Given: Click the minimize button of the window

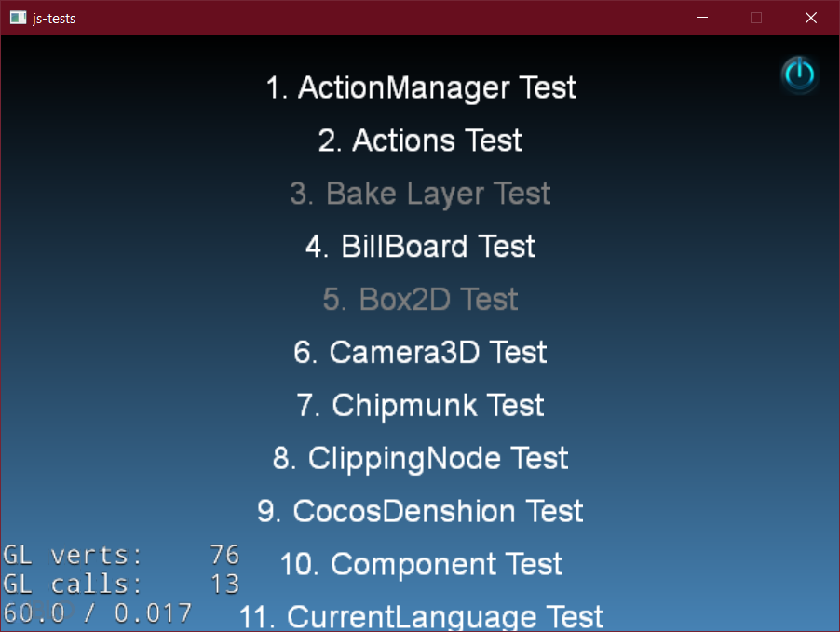Looking at the screenshot, I should point(701,17).
